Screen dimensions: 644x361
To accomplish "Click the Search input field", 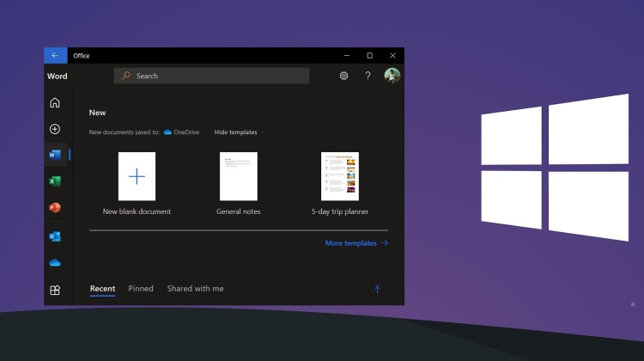I will coord(211,76).
